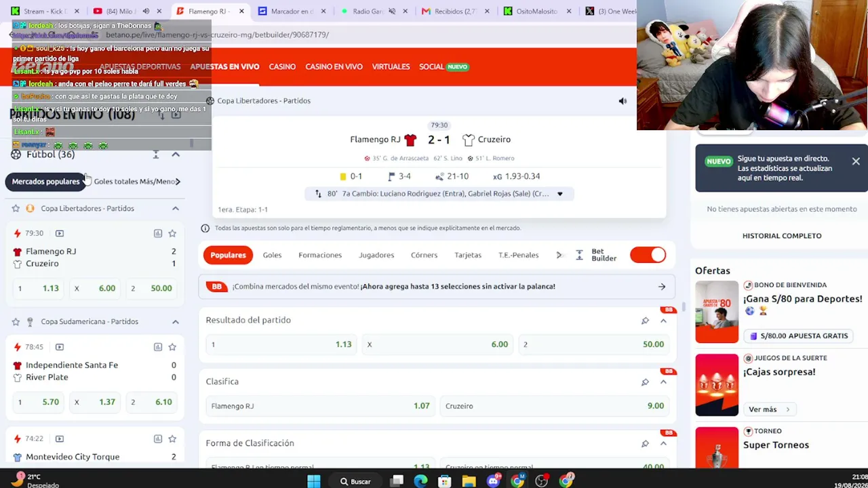Collapse the Resultado del partido market
The height and width of the screenshot is (488, 868).
(663, 321)
